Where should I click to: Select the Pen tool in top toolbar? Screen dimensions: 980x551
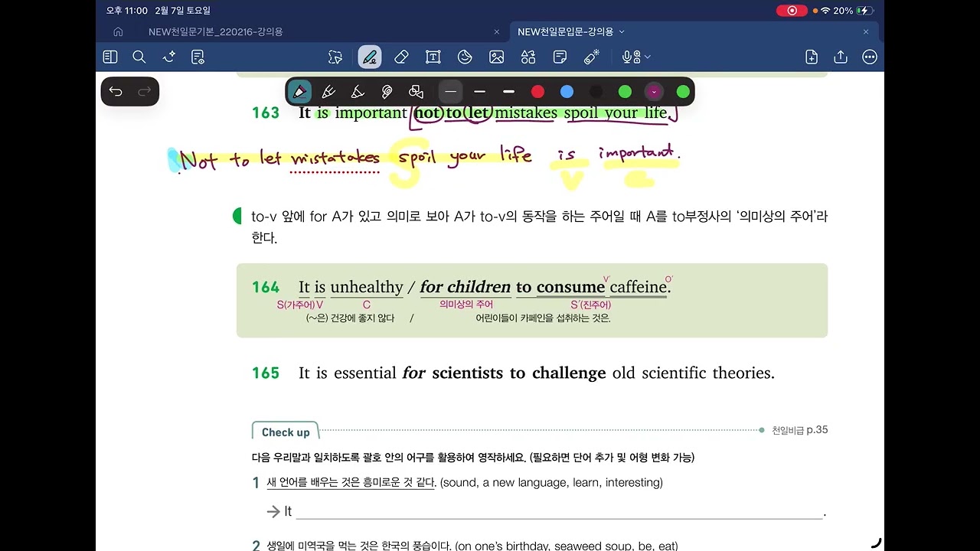(x=370, y=57)
